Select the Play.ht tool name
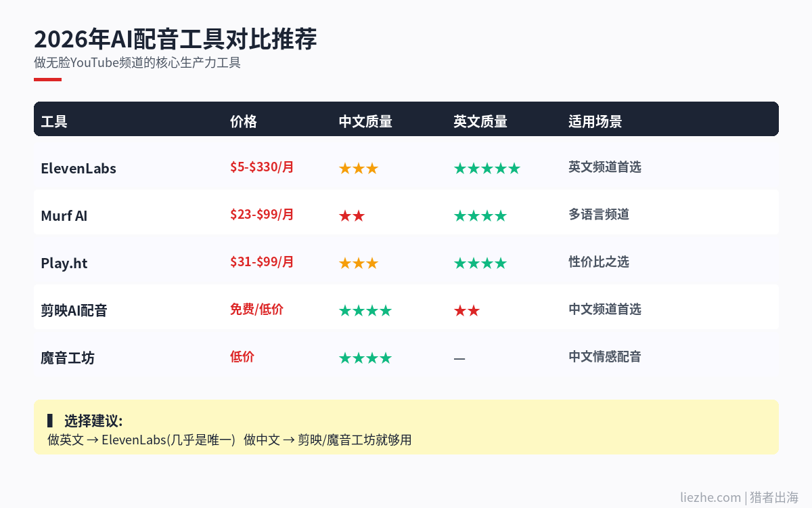This screenshot has width=812, height=508. [x=64, y=263]
